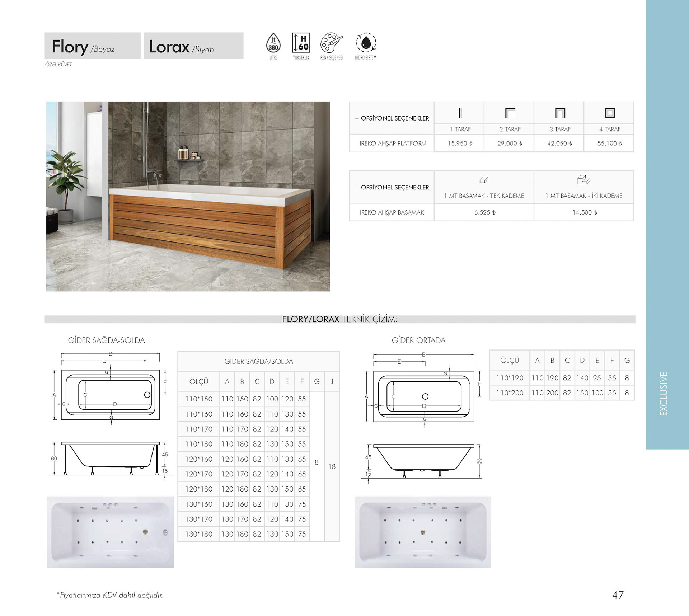Viewport: 689px width, 616px height.
Task: Click the 1 Taraf single-side icon
Action: coord(460,113)
